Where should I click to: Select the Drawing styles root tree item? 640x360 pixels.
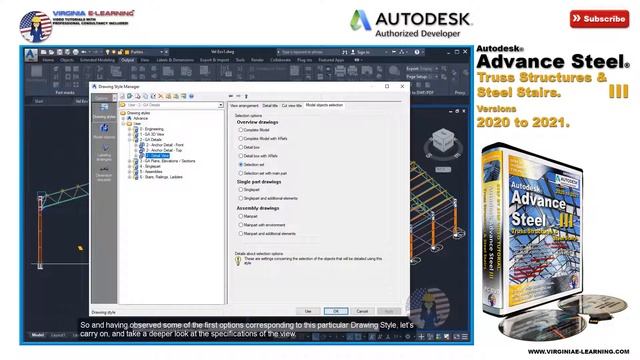pos(138,113)
